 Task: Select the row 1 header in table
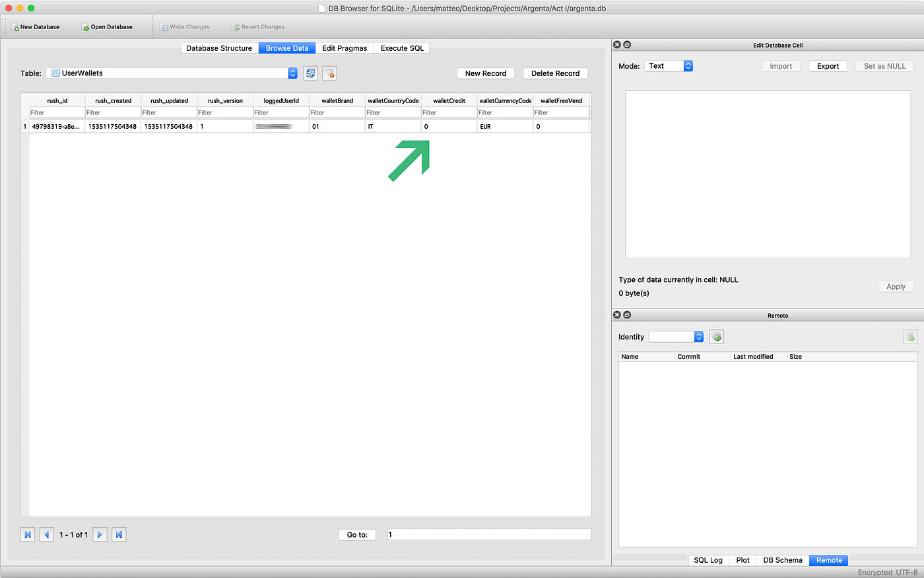25,126
